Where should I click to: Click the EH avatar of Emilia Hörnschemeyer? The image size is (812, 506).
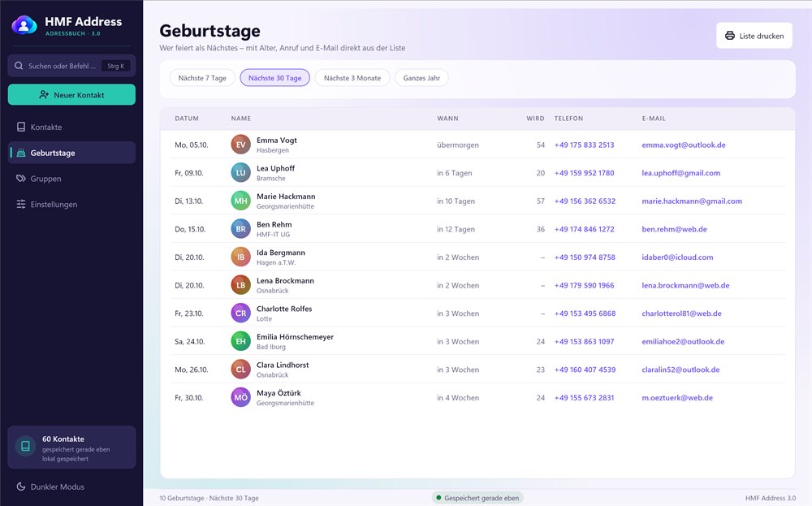(x=241, y=341)
